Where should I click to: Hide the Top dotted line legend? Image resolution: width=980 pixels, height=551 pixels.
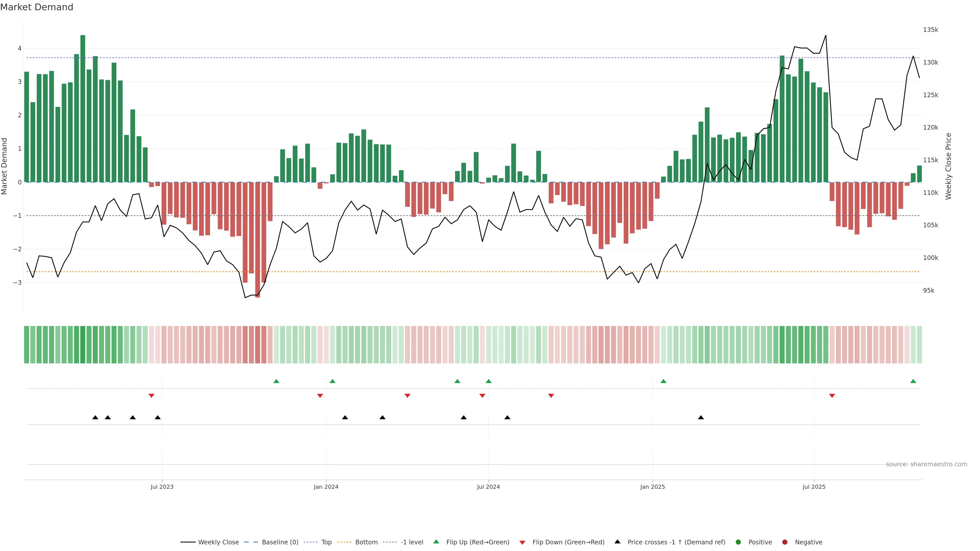click(326, 542)
